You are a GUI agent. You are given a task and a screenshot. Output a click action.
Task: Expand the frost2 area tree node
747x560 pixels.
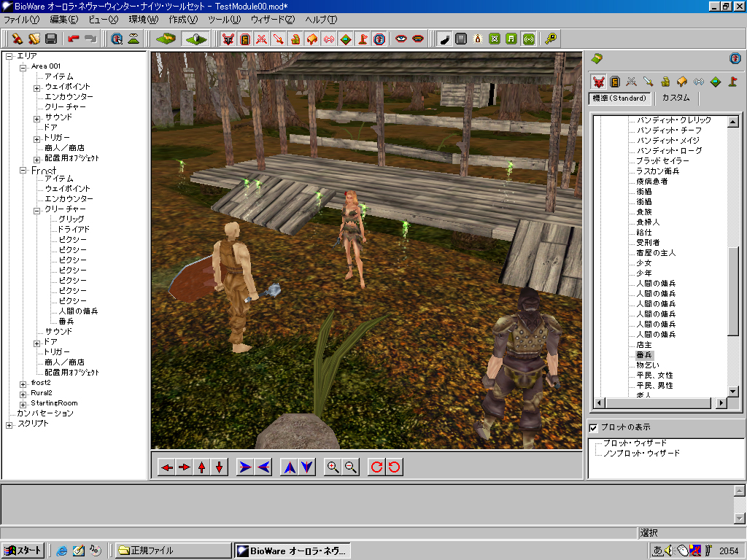tap(23, 383)
